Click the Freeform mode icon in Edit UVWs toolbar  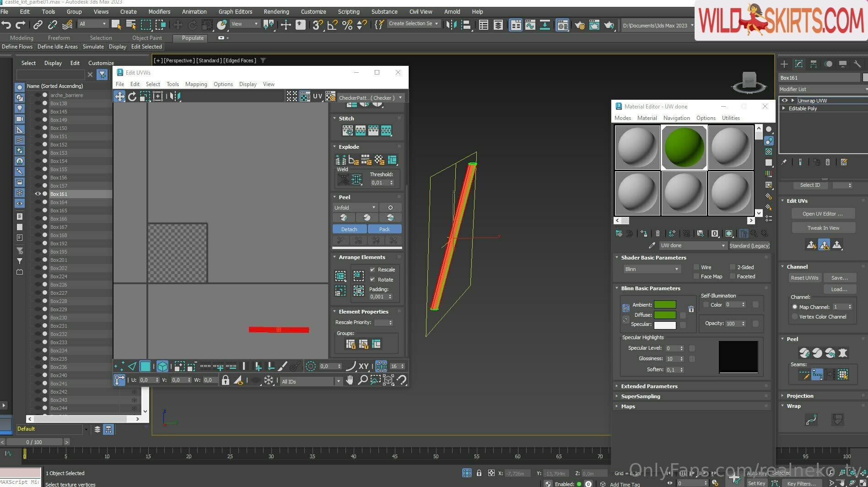(x=158, y=96)
